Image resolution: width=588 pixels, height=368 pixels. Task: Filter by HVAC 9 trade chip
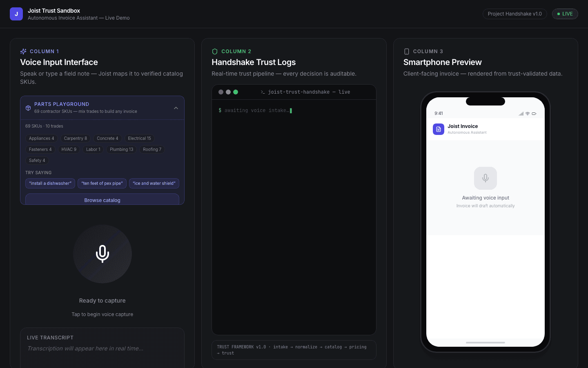click(69, 149)
